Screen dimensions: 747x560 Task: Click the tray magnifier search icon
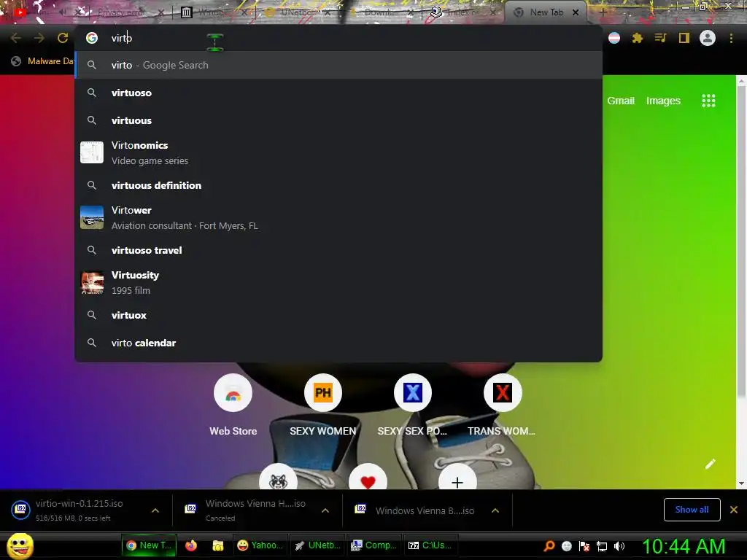(x=549, y=546)
